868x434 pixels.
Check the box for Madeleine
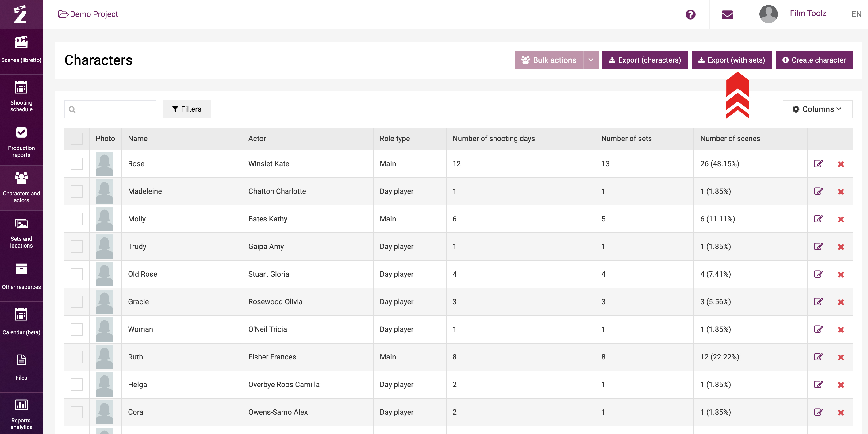tap(76, 191)
